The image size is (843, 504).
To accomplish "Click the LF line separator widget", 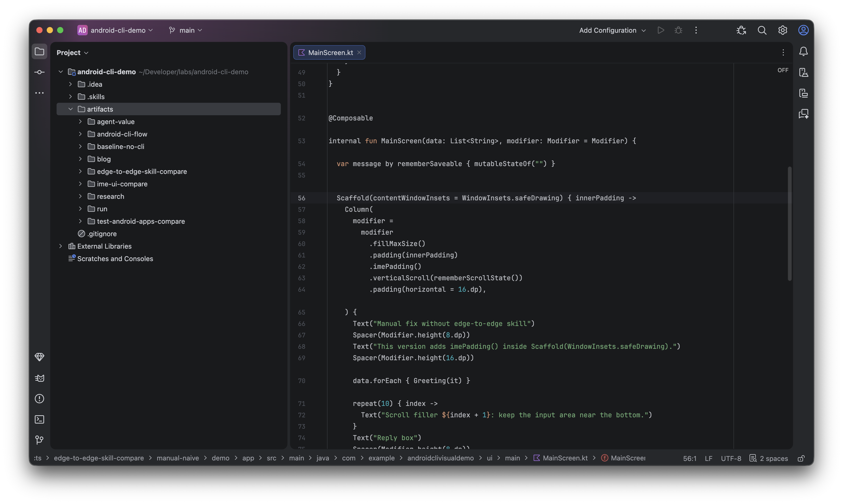I will 709,458.
